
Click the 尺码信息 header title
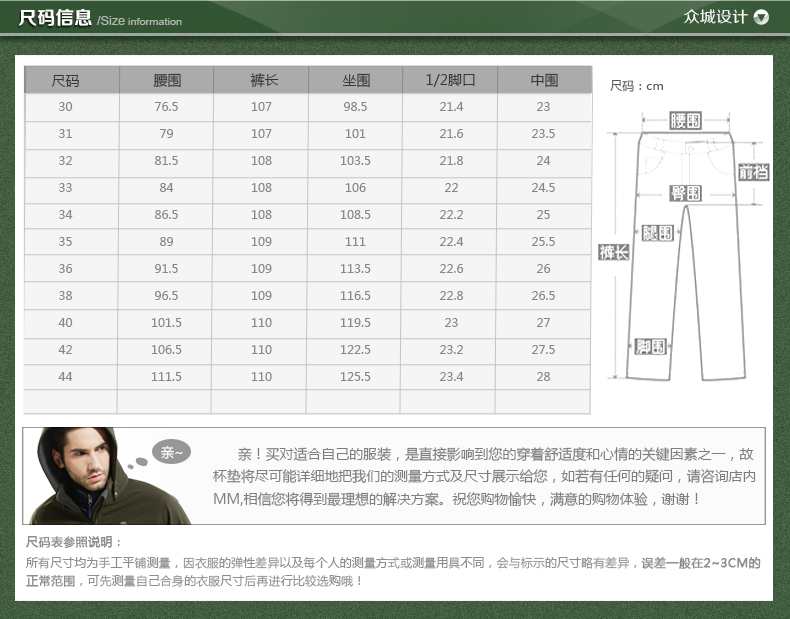pos(55,18)
